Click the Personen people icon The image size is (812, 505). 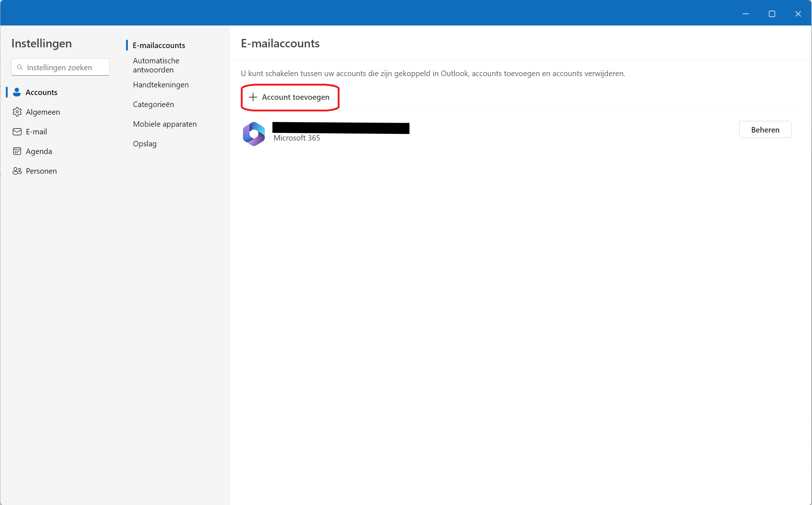tap(17, 171)
